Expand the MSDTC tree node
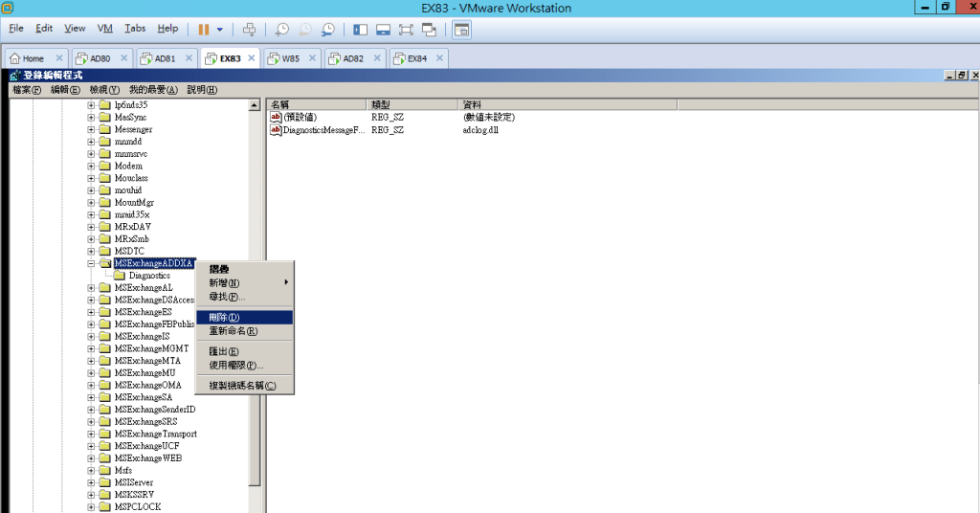The height and width of the screenshot is (513, 980). coord(91,251)
